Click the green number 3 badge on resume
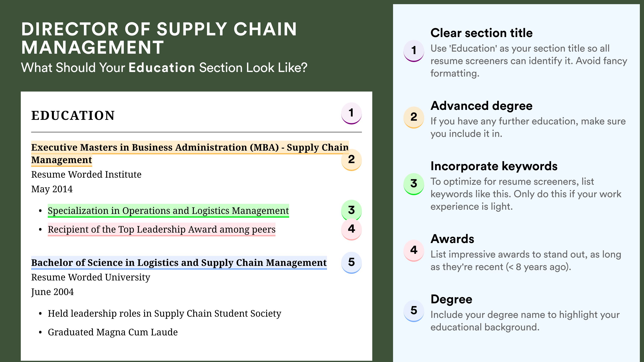Image resolution: width=644 pixels, height=362 pixels. point(351,210)
